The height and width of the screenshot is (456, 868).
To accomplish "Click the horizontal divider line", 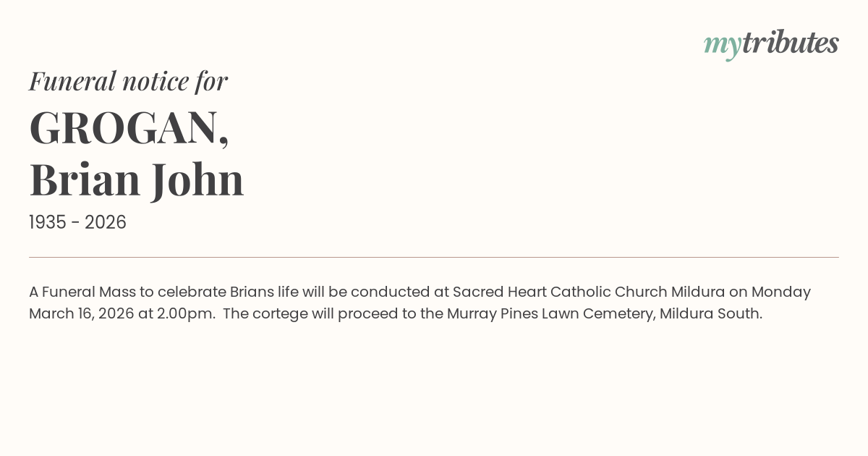I will point(434,257).
